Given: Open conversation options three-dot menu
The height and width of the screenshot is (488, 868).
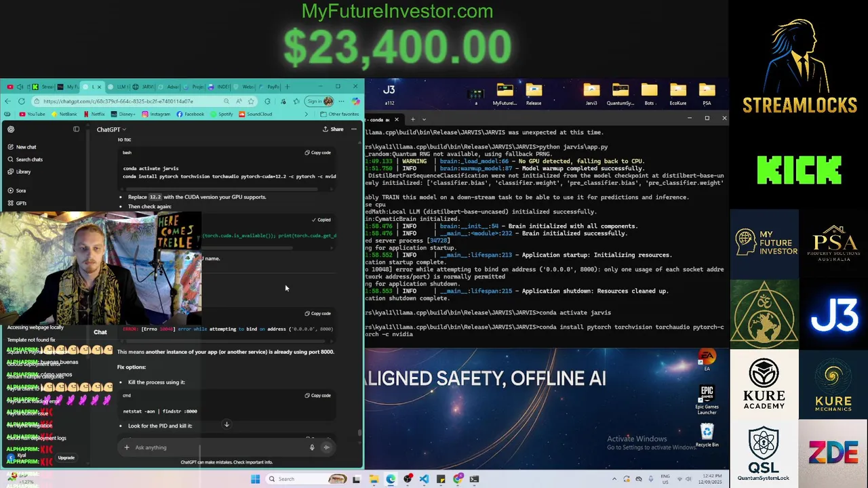Looking at the screenshot, I should (x=353, y=129).
